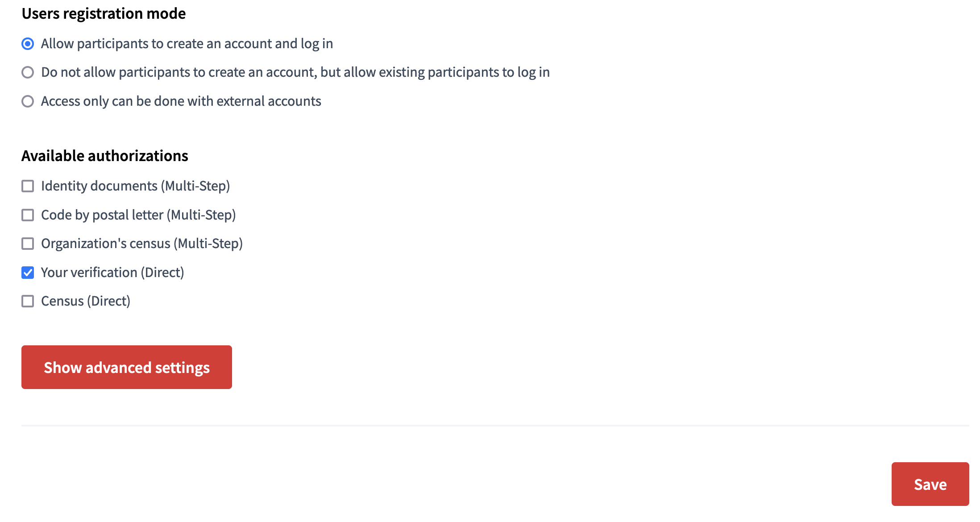The image size is (980, 522).
Task: Select 'Access only can be done with external accounts' radio
Action: pos(28,101)
